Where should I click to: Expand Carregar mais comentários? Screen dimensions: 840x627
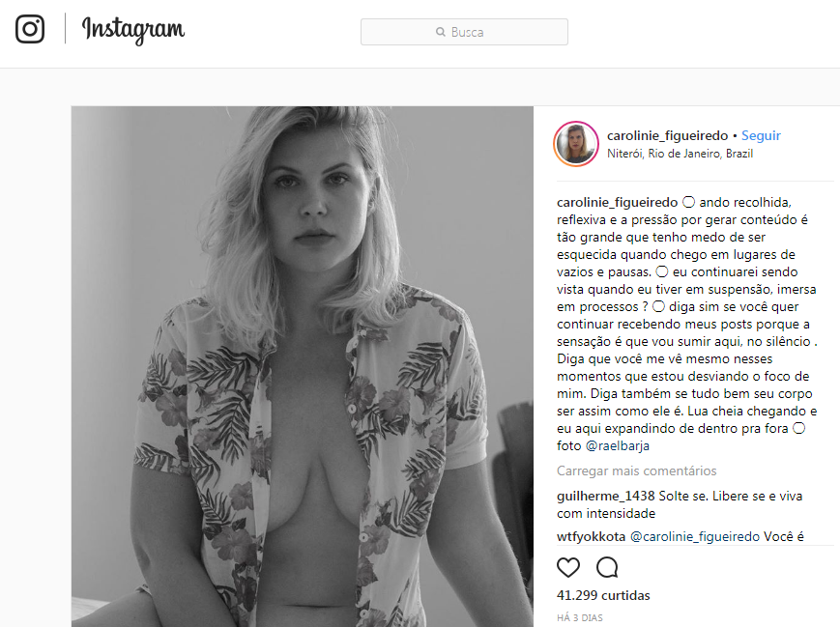pyautogui.click(x=636, y=470)
